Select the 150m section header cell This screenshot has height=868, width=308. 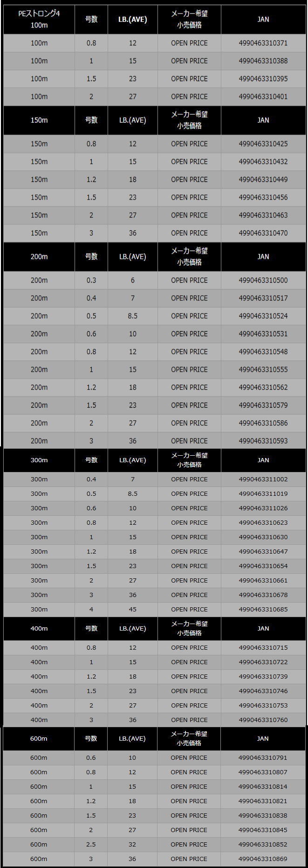pos(39,120)
